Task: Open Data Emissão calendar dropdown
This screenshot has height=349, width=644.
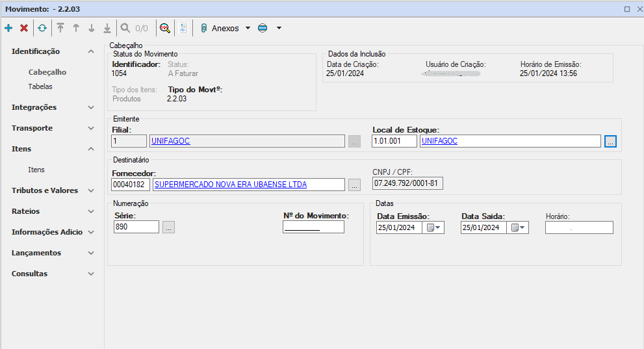Action: click(433, 227)
